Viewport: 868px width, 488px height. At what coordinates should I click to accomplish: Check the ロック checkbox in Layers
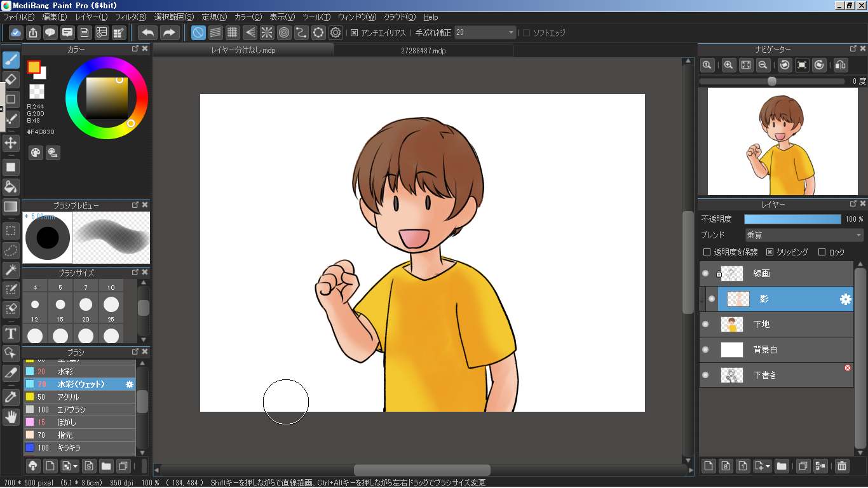tap(822, 252)
